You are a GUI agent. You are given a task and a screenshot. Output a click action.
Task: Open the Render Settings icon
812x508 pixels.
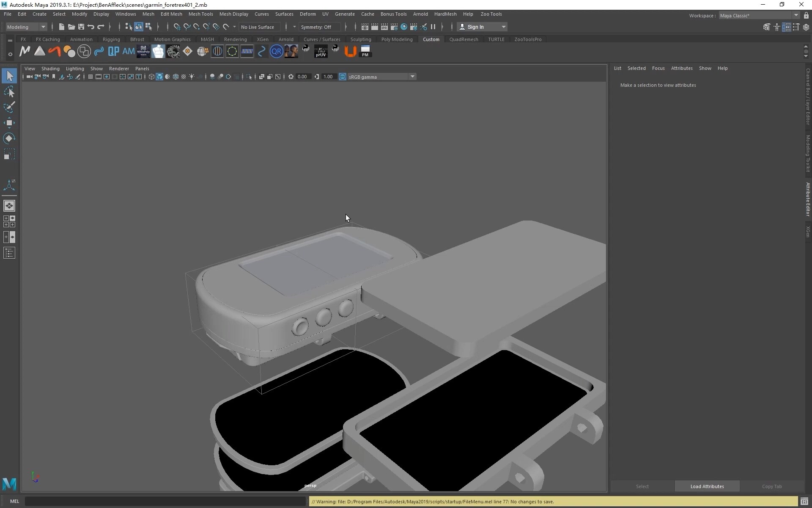tap(394, 27)
